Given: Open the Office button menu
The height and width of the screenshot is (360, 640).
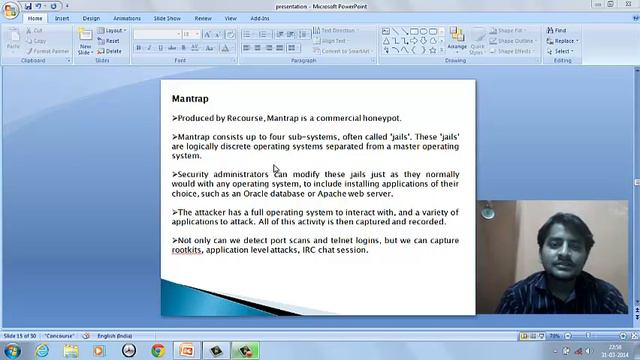Looking at the screenshot, I should coord(11,10).
